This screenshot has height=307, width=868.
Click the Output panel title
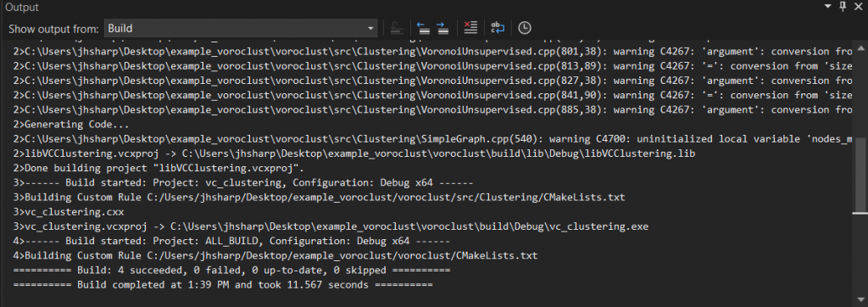tap(21, 7)
